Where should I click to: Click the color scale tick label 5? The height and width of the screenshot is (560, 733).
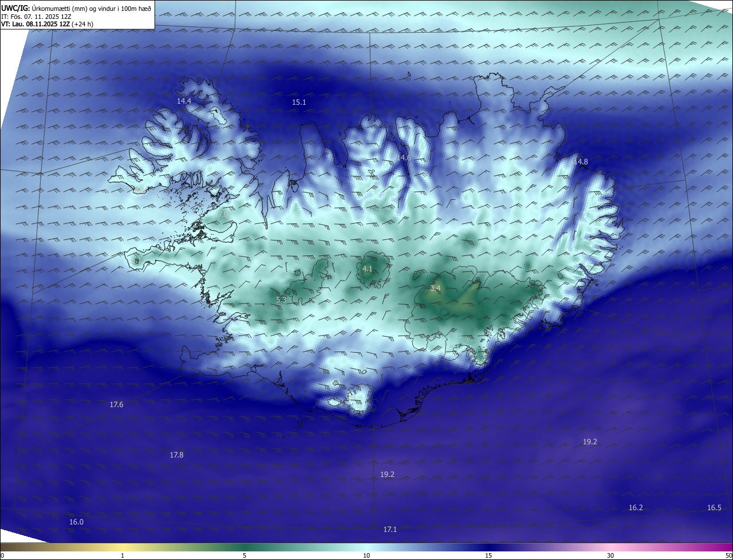pyautogui.click(x=245, y=556)
